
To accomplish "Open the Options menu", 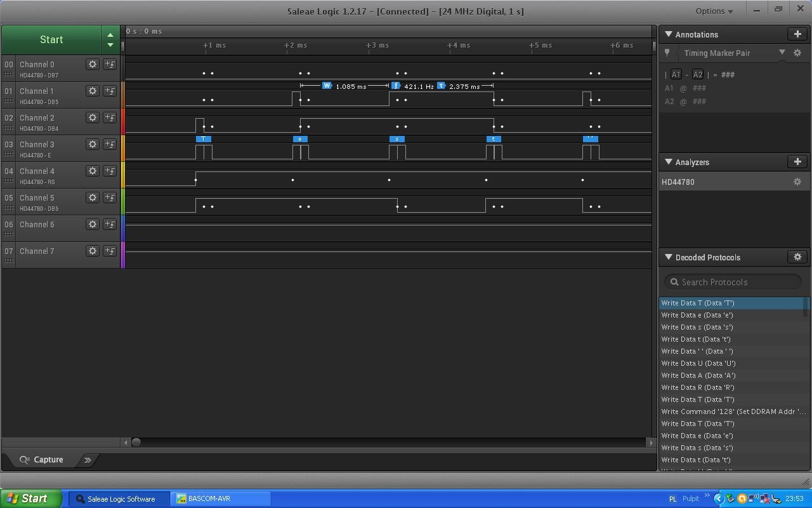I will [714, 11].
